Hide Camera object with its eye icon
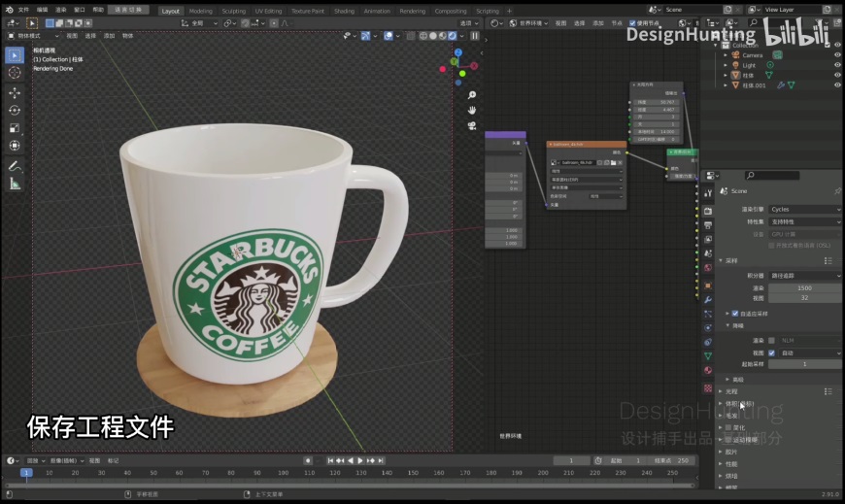 [x=837, y=55]
